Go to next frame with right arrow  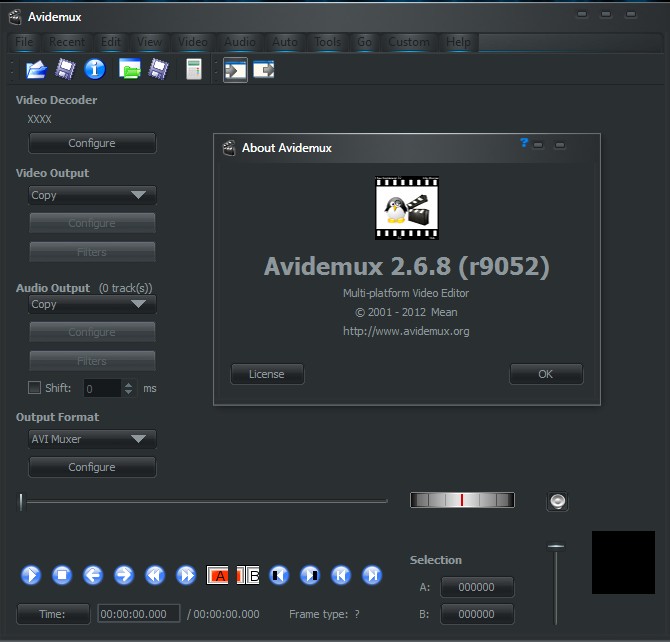click(124, 575)
